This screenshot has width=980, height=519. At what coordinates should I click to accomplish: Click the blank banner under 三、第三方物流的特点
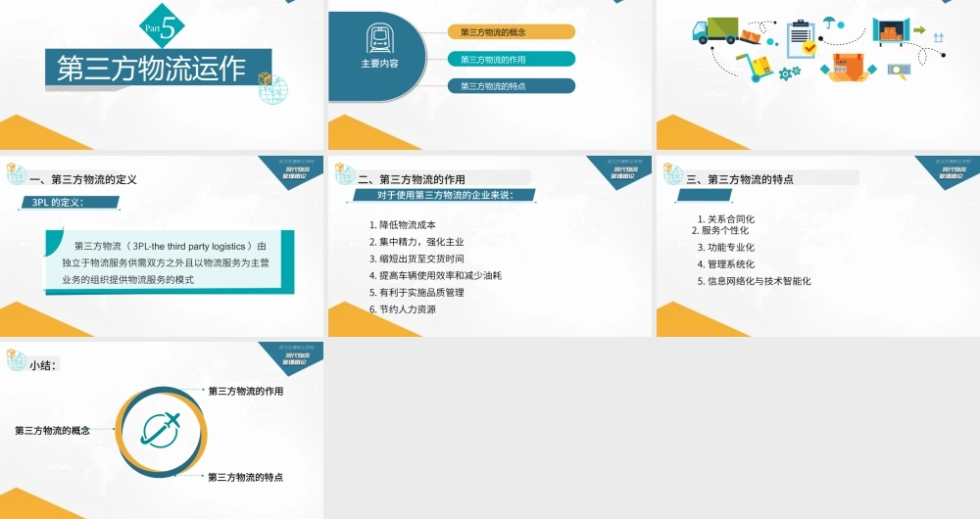(x=704, y=196)
